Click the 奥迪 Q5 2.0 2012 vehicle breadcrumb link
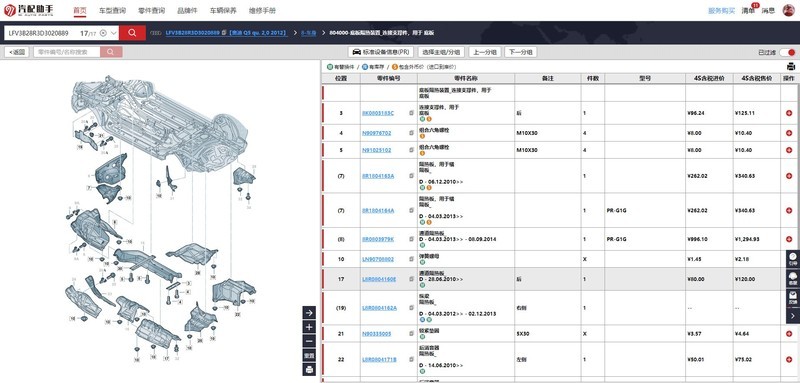This screenshot has width=800, height=383. pos(258,33)
